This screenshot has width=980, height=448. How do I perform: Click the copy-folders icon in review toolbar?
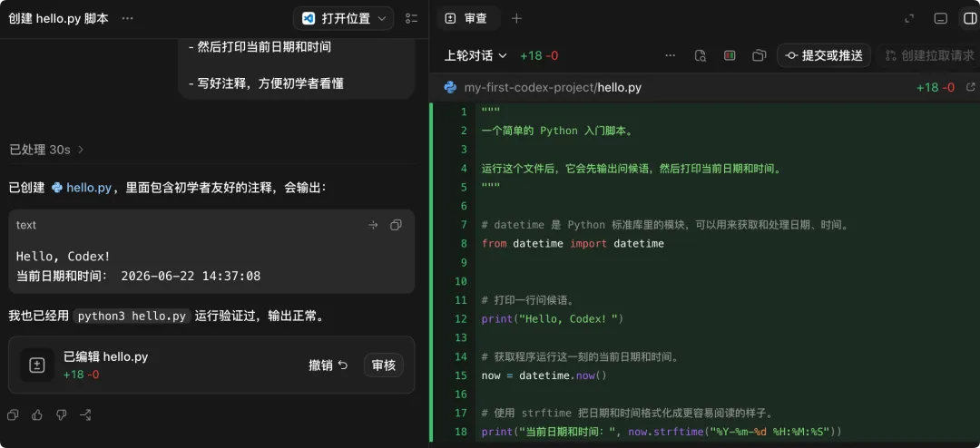tap(759, 55)
